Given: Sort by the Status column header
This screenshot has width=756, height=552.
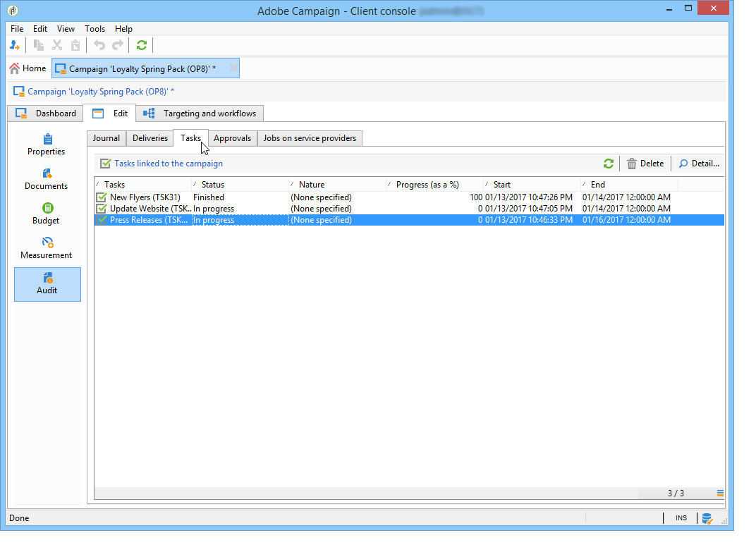Looking at the screenshot, I should 240,184.
